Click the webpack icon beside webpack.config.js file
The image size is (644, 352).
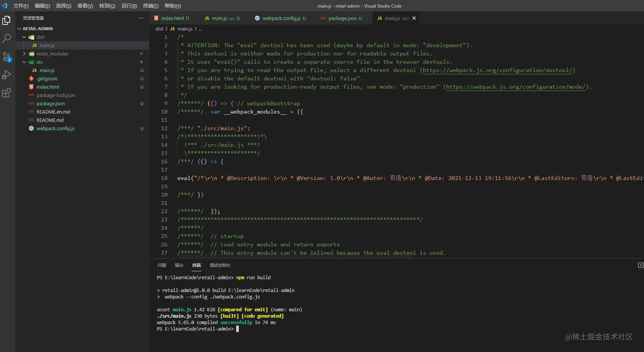coord(31,128)
